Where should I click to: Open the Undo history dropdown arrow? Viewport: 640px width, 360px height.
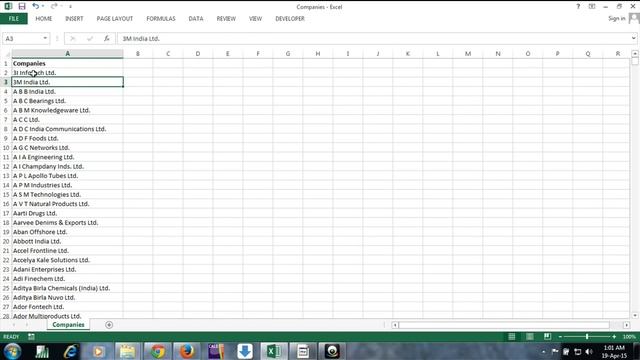pyautogui.click(x=43, y=6)
